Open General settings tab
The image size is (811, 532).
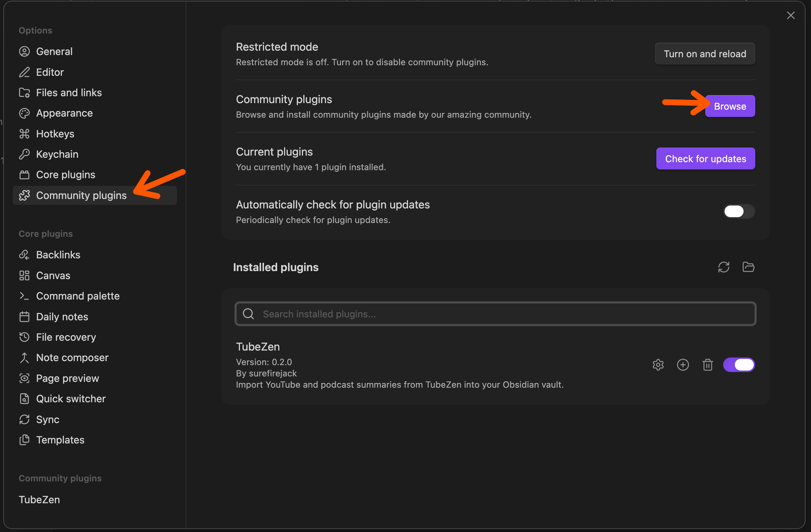(x=95, y=51)
